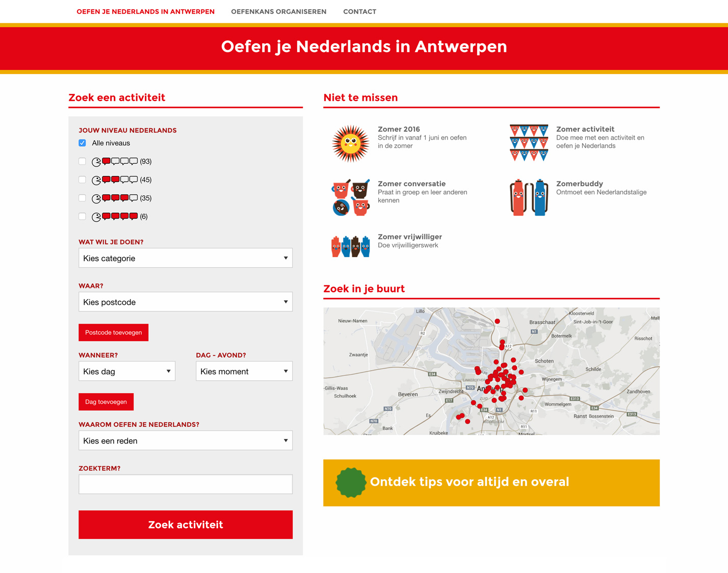Click the four-bubble level icon (6)

[x=115, y=217]
